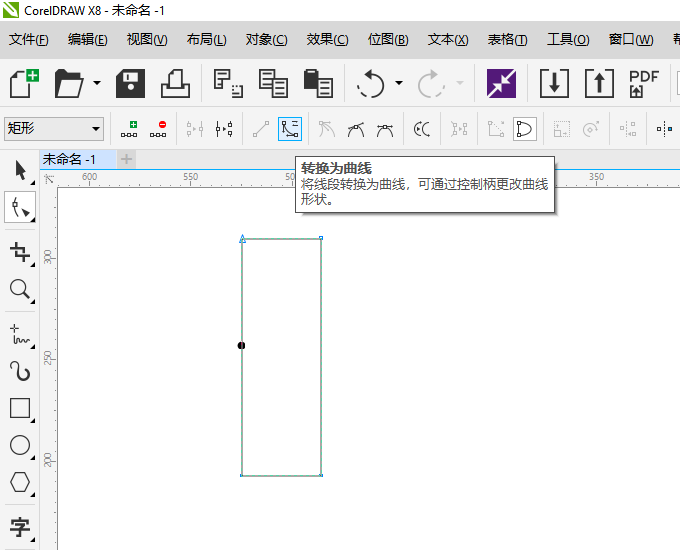Click Convert to curve button

tap(290, 129)
